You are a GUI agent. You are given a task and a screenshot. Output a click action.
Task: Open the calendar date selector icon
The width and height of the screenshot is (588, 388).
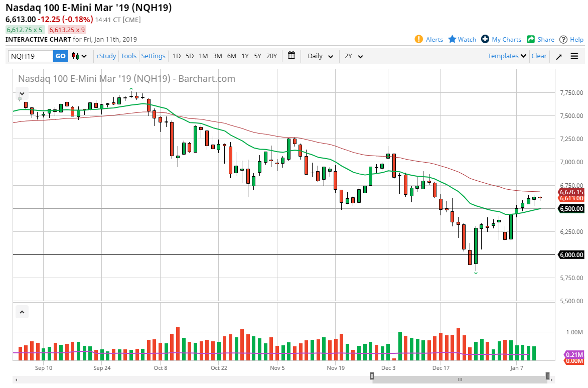click(291, 56)
